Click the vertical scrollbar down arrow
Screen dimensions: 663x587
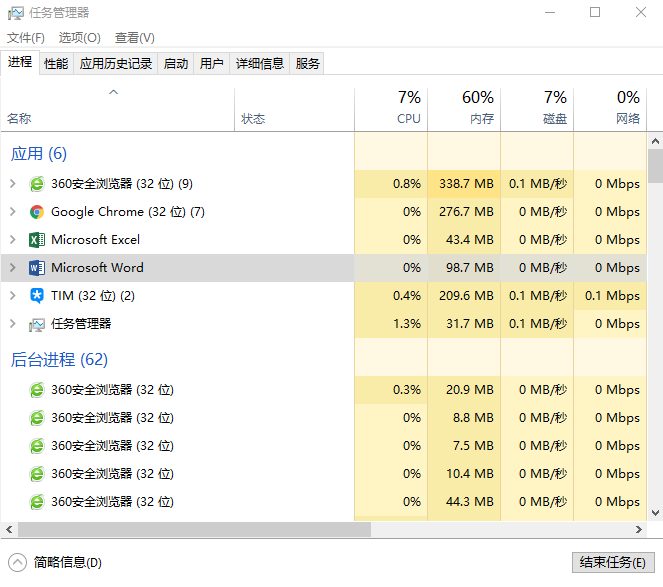tap(655, 513)
